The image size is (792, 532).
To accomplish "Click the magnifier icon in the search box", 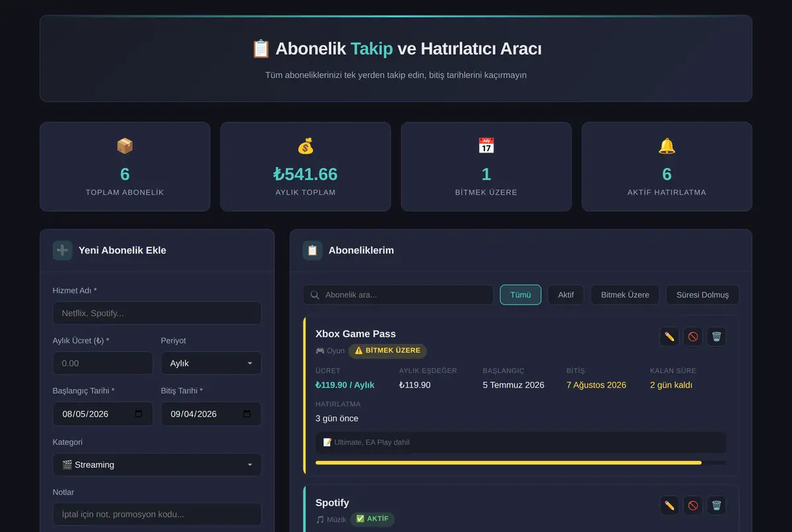I will pos(315,295).
